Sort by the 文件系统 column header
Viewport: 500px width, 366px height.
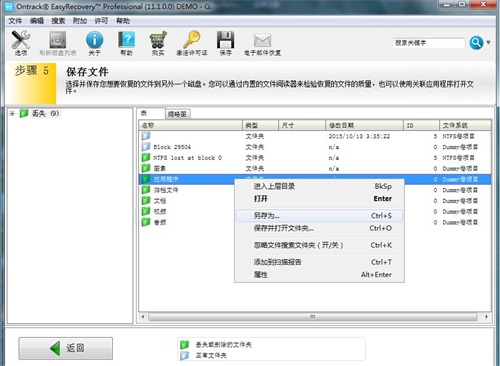(465, 125)
